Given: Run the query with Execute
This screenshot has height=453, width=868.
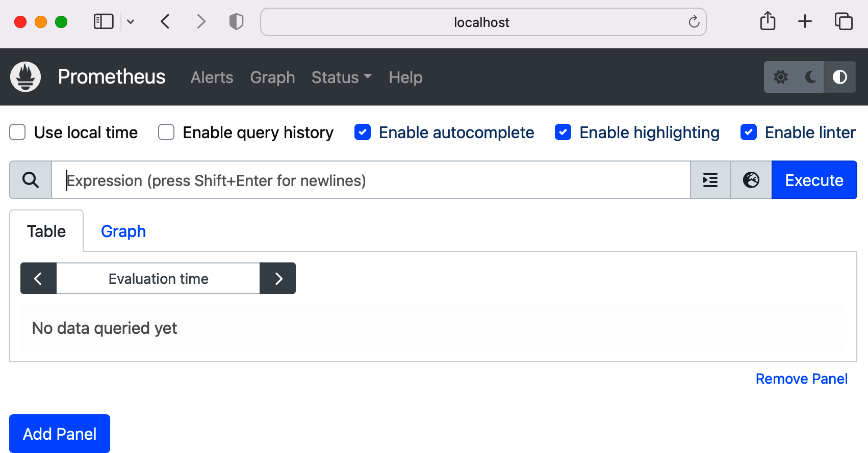Looking at the screenshot, I should click(x=814, y=180).
